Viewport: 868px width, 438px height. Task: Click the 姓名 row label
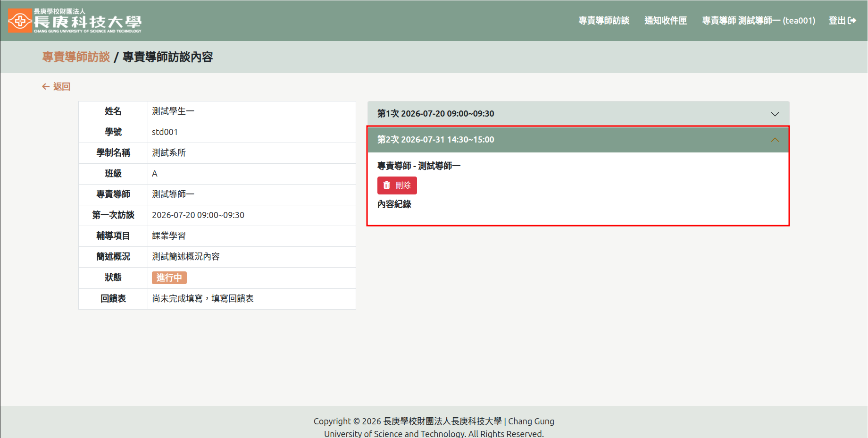(113, 111)
